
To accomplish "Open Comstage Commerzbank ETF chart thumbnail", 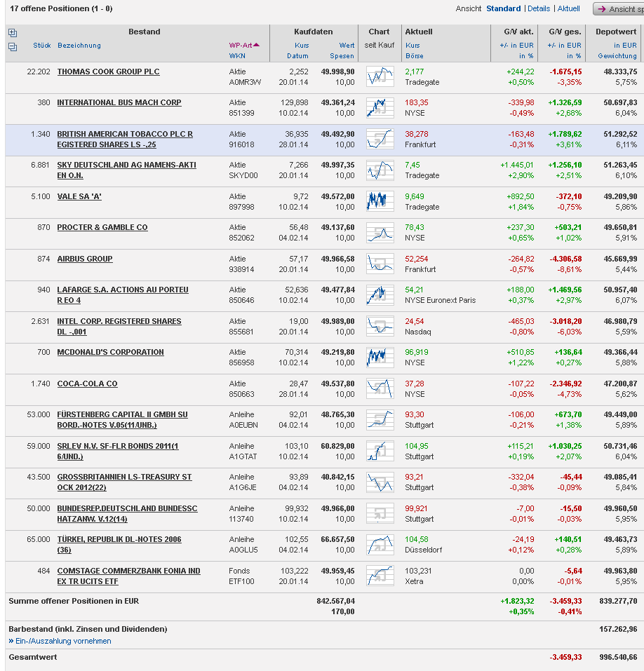I will [380, 576].
